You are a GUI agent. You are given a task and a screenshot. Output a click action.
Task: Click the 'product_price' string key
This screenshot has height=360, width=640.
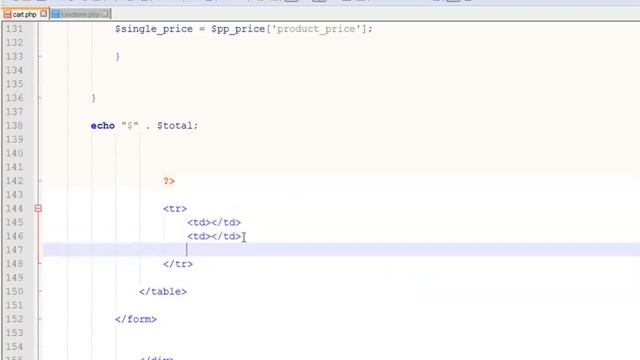(x=316, y=29)
